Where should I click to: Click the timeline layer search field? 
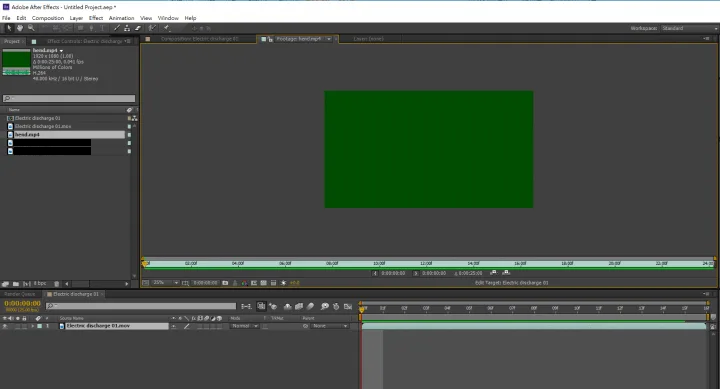point(141,306)
